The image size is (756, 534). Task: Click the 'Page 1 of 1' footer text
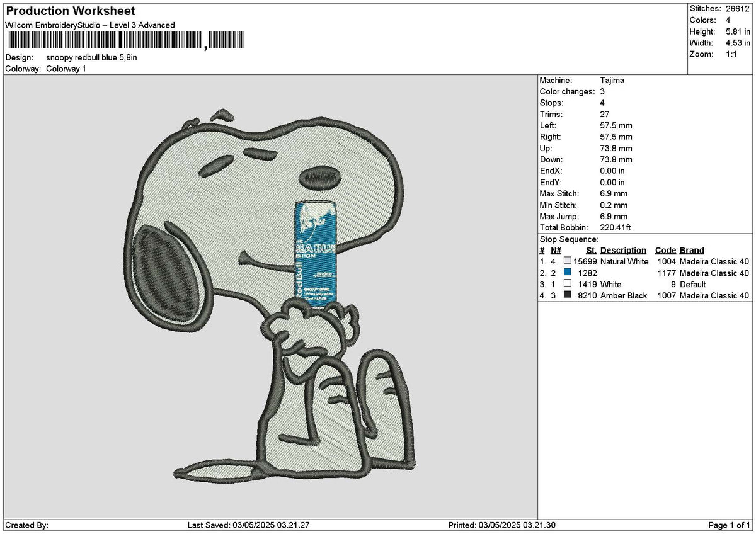click(730, 525)
